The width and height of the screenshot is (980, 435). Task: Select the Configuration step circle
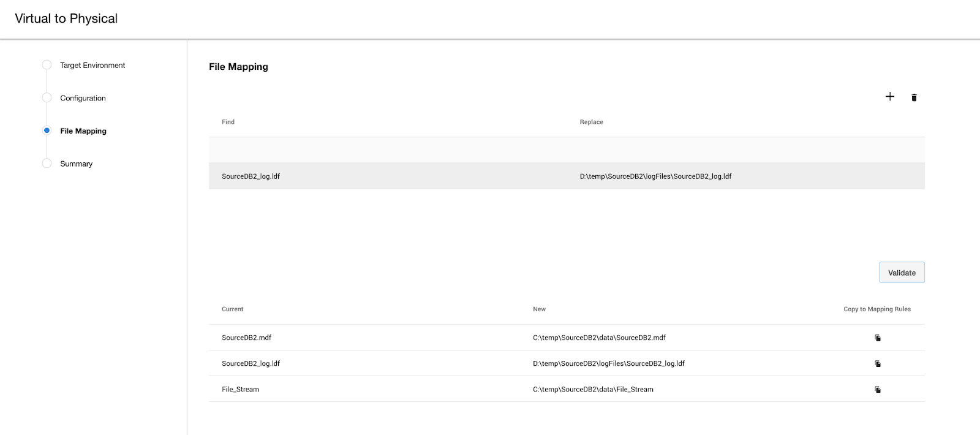(x=47, y=98)
